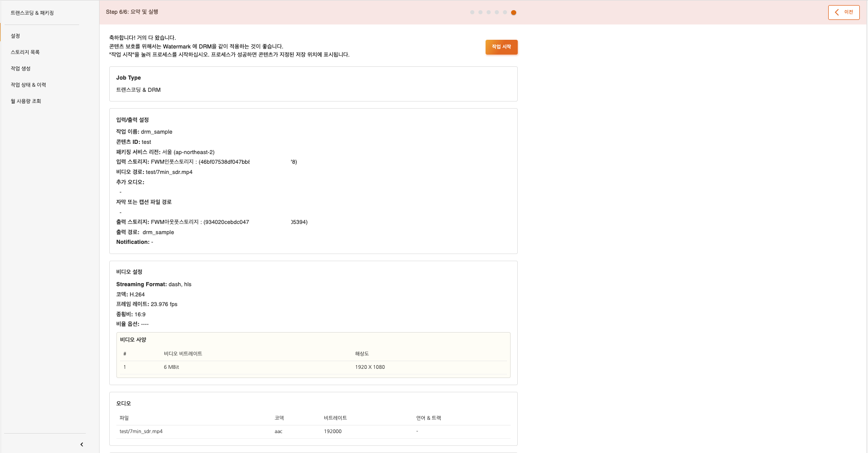
Task: Open 작업 상태 & 이력 page
Action: coord(28,85)
